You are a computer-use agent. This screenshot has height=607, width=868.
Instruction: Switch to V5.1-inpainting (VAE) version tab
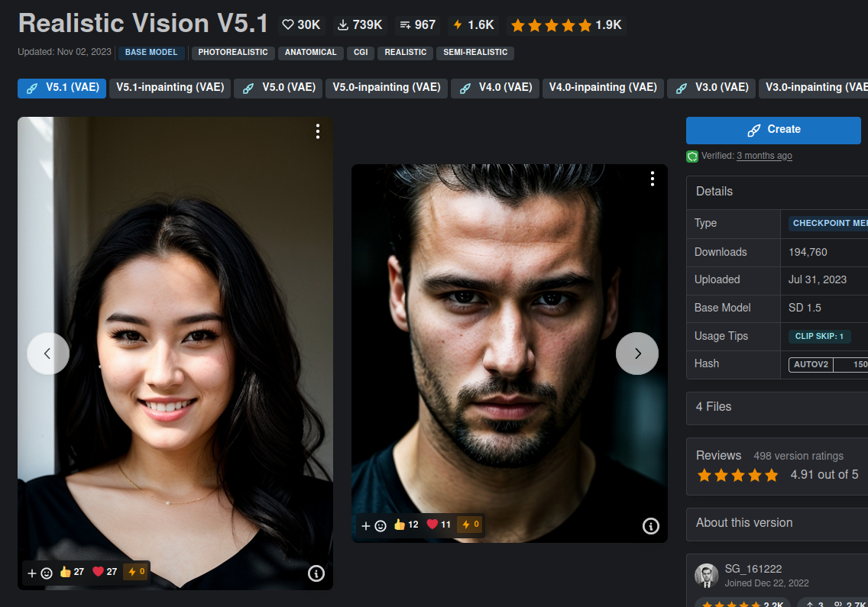(170, 88)
